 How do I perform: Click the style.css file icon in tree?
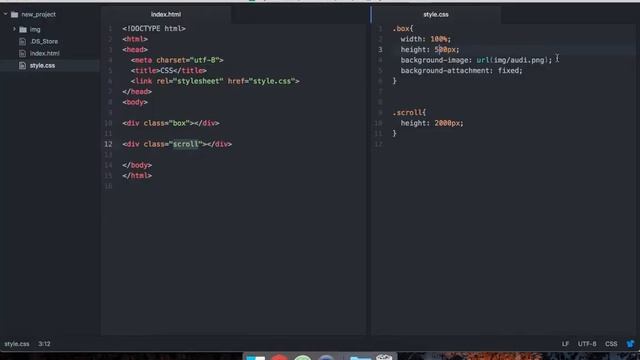tap(22, 65)
